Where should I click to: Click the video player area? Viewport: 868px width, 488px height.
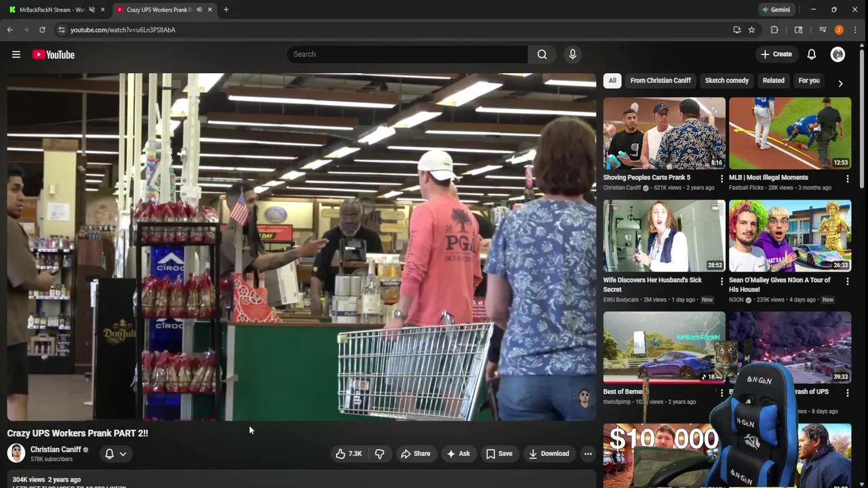(301, 247)
